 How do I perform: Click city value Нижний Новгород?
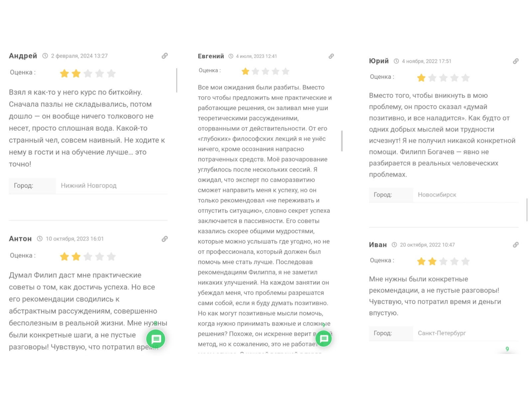coord(88,186)
